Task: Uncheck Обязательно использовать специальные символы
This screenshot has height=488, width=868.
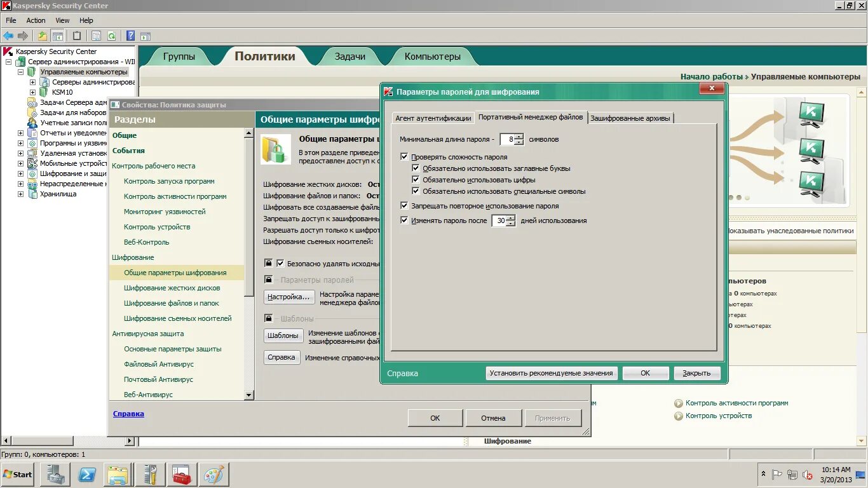Action: (x=416, y=191)
